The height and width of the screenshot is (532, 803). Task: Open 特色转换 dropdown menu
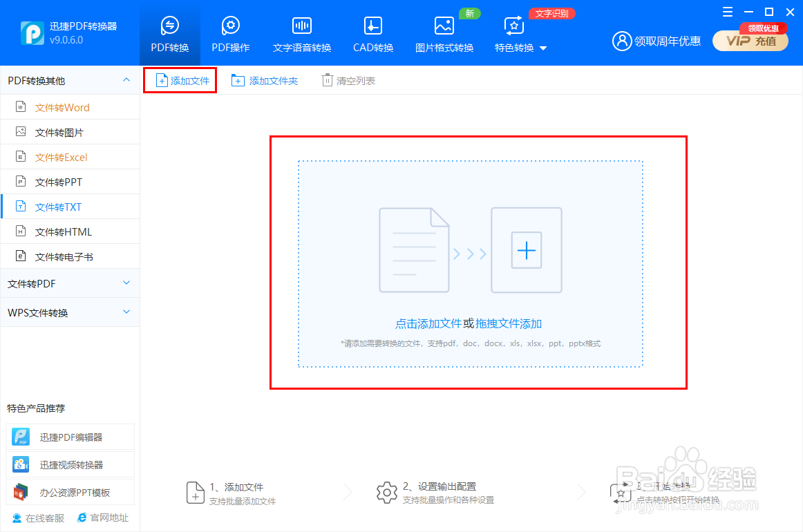(x=520, y=34)
